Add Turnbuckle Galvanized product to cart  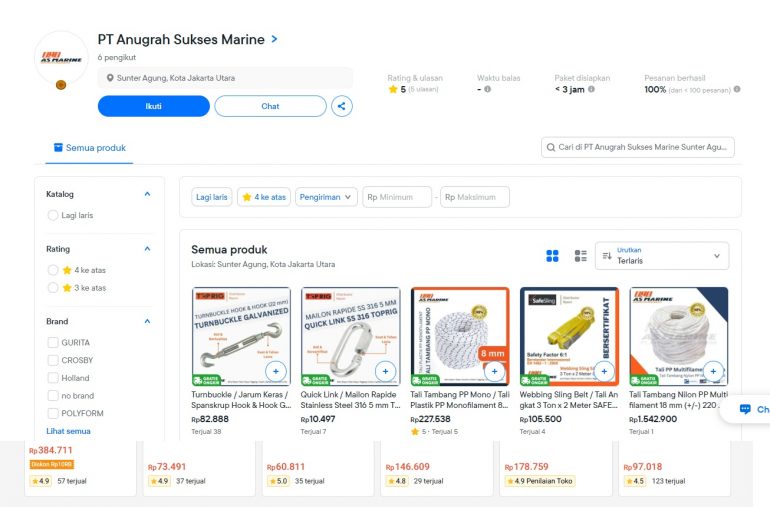coord(276,371)
